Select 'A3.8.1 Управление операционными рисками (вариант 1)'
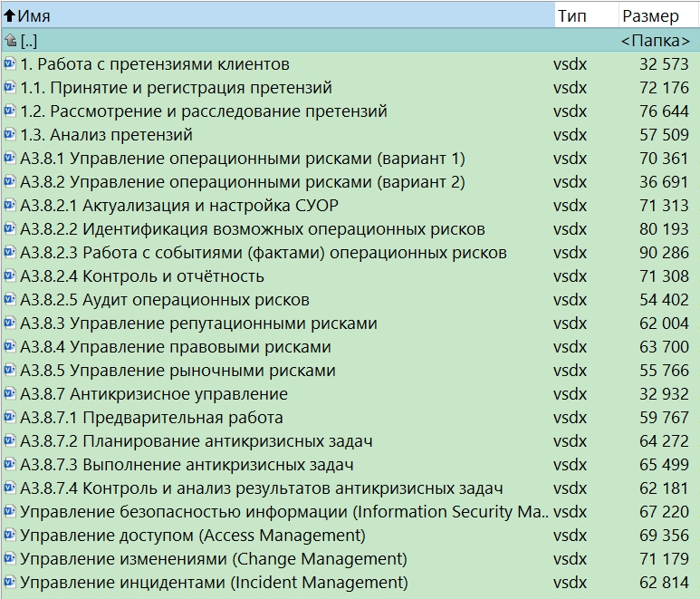The width and height of the screenshot is (700, 599). tap(242, 159)
